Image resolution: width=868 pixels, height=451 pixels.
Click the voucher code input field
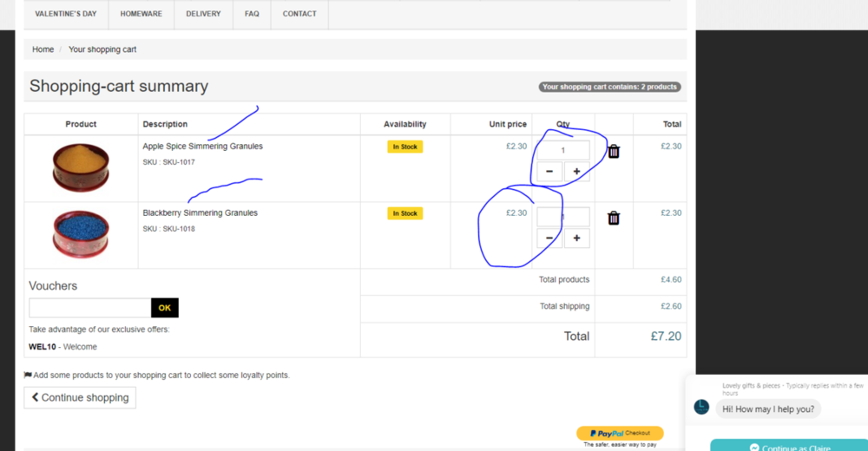(89, 308)
